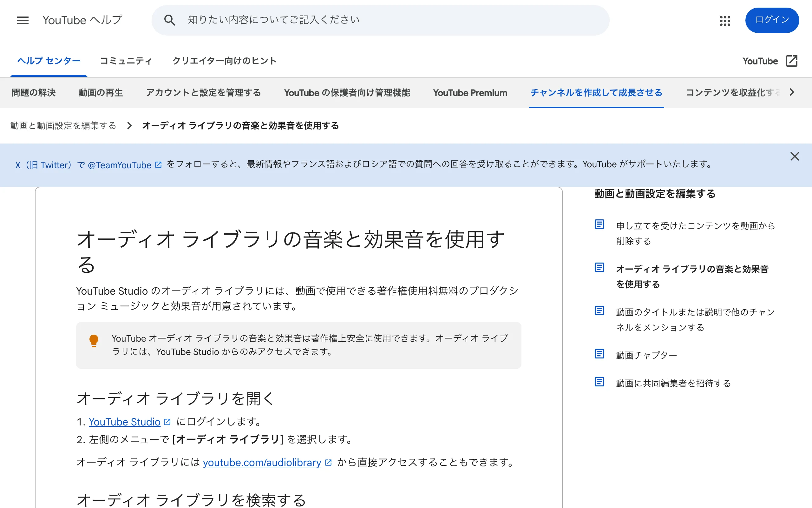Open the hamburger main menu
This screenshot has width=812, height=508.
click(x=23, y=20)
